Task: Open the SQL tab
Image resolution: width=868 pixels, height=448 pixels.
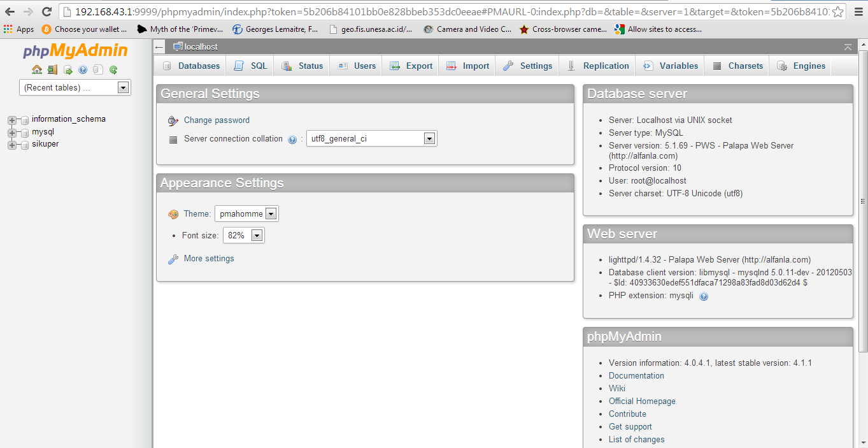Action: pyautogui.click(x=250, y=66)
